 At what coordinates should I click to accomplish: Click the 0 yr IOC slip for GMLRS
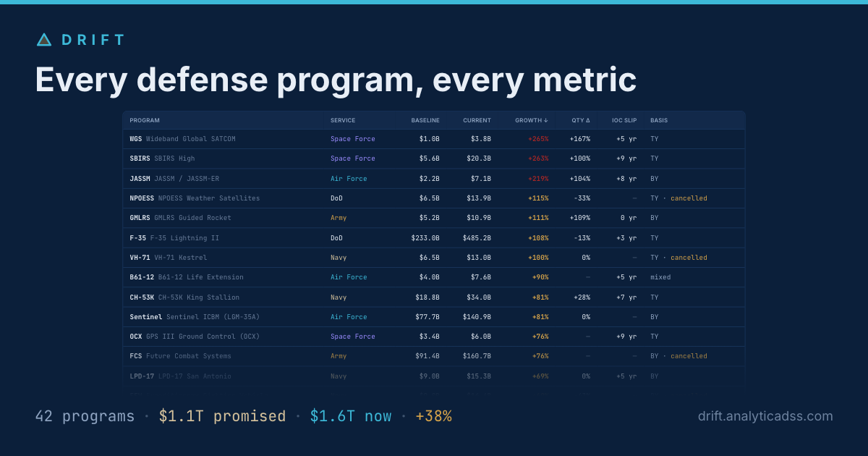629,218
